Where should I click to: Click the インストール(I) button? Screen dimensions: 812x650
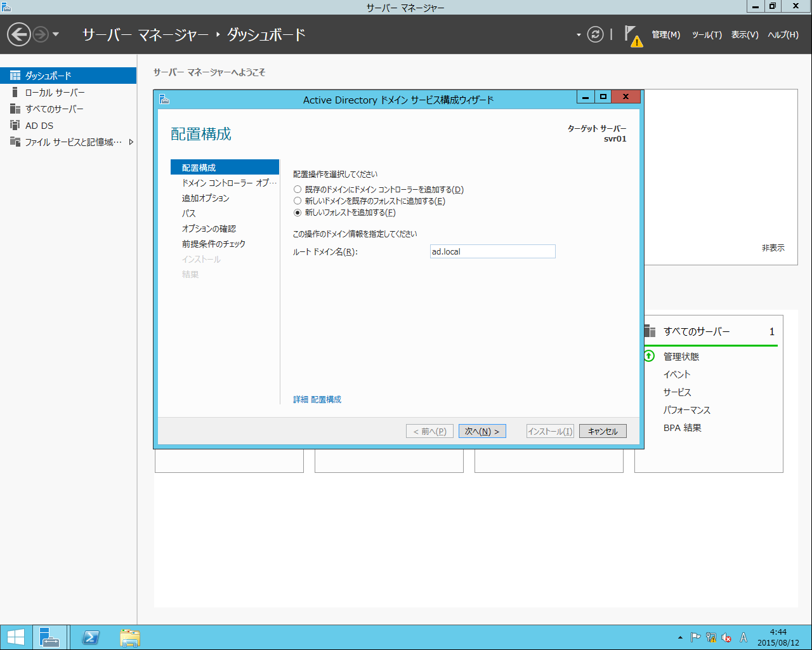(x=550, y=432)
